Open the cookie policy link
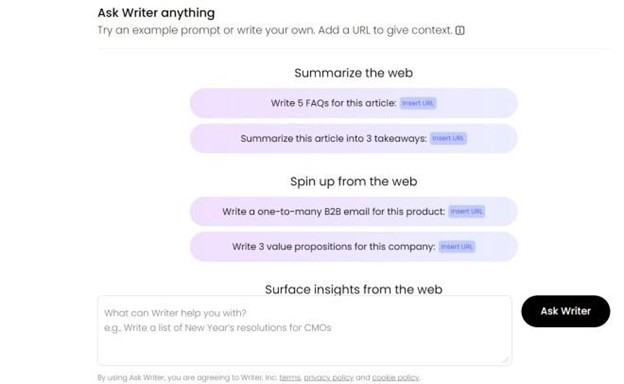Image resolution: width=624 pixels, height=384 pixels. [x=396, y=377]
